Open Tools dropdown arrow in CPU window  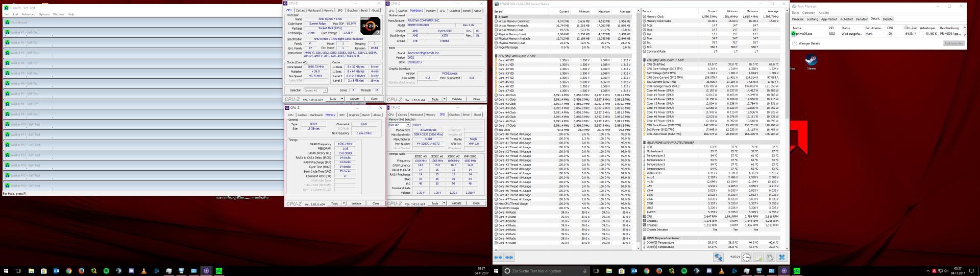tap(342, 99)
